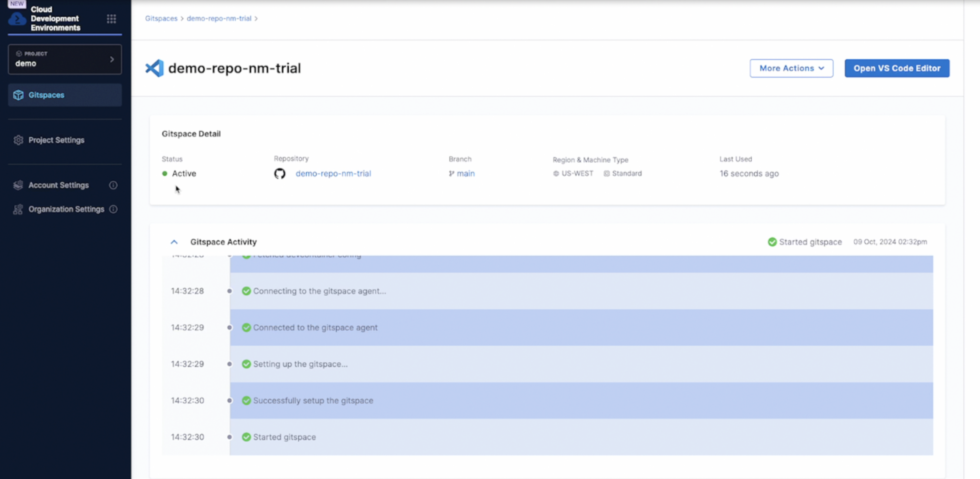980x479 pixels.
Task: Click the Project Settings gear icon
Action: pos(18,140)
